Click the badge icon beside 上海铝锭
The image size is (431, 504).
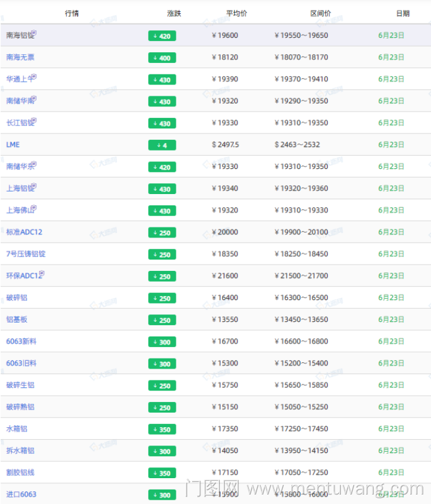tap(34, 186)
